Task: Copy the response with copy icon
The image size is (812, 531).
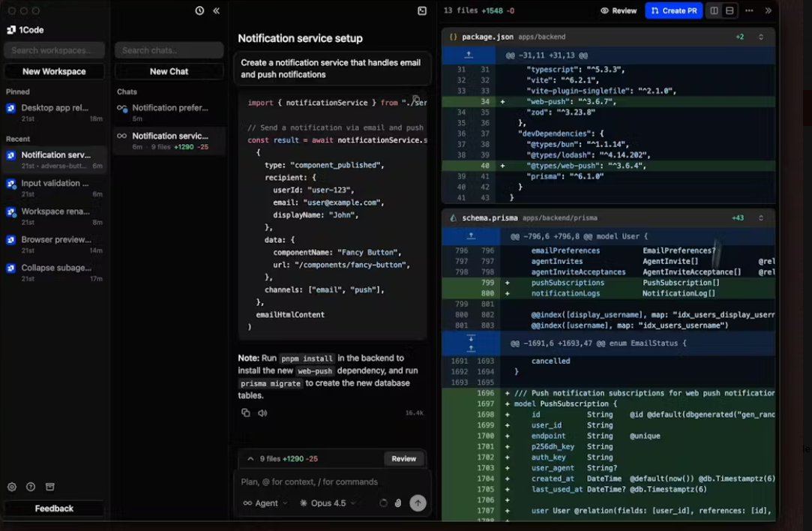Action: (245, 412)
